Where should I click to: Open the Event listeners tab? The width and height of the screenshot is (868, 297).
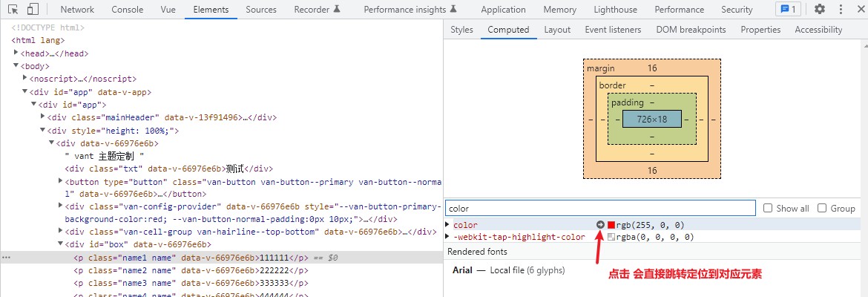click(x=613, y=30)
